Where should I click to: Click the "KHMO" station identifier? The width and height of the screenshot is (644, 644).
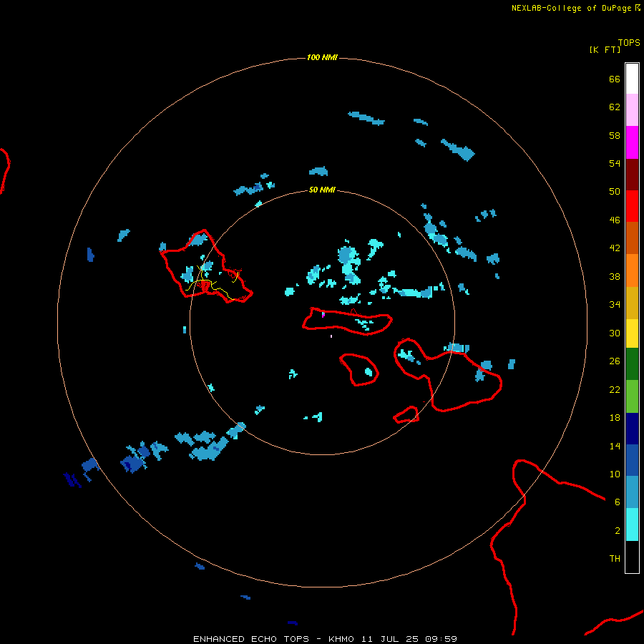[341, 639]
